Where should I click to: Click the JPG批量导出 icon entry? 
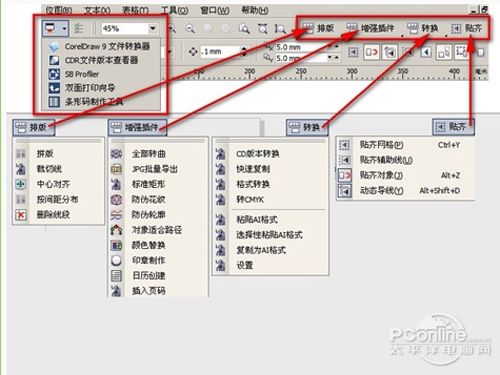pos(116,169)
